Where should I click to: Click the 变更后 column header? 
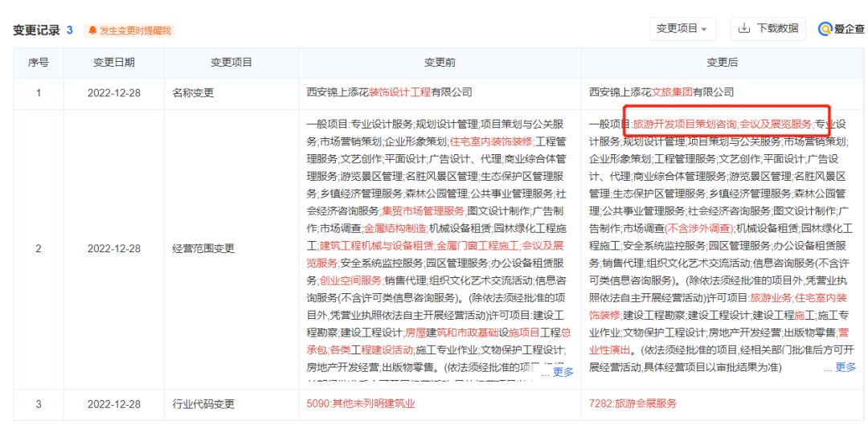click(722, 63)
